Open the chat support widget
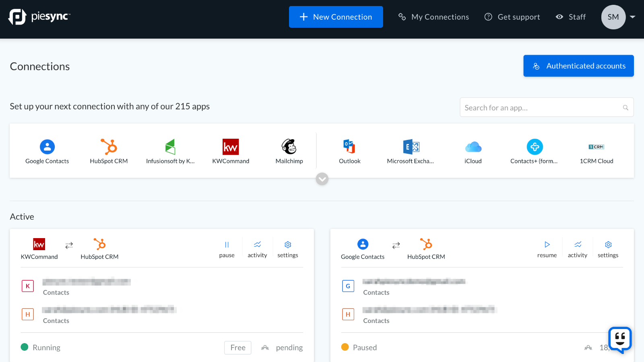 pos(620,339)
